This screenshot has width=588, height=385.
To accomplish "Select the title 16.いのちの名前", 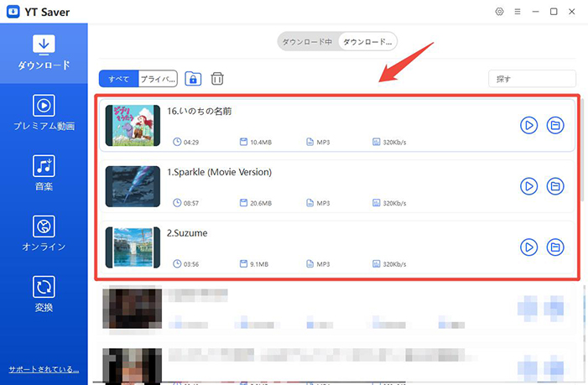I will point(199,112).
